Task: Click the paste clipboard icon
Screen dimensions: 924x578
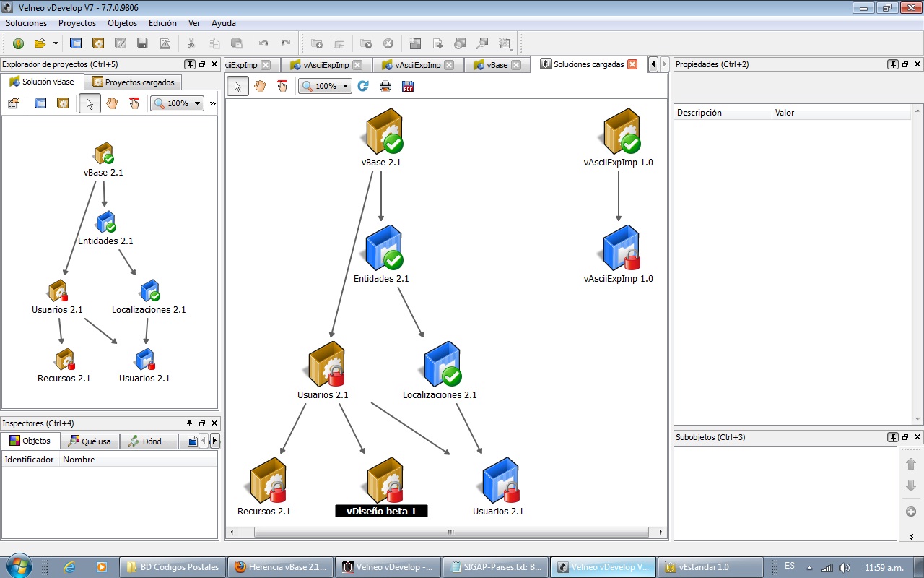Action: pyautogui.click(x=236, y=43)
